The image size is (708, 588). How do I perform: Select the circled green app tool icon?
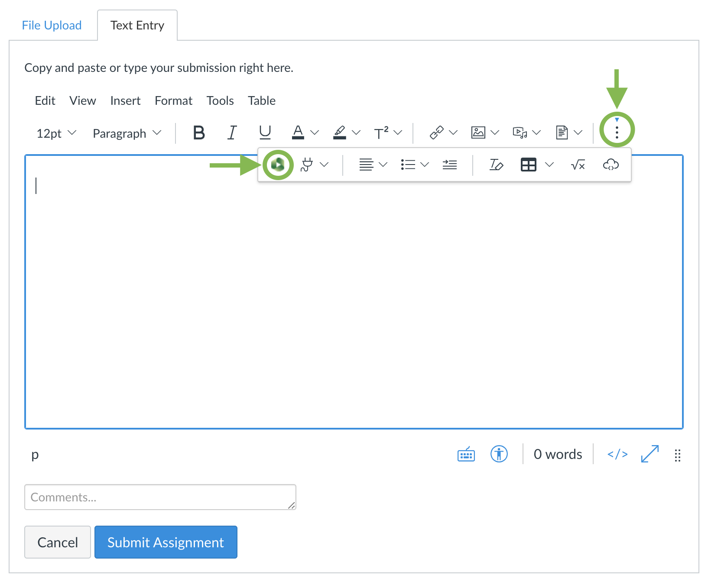tap(279, 165)
